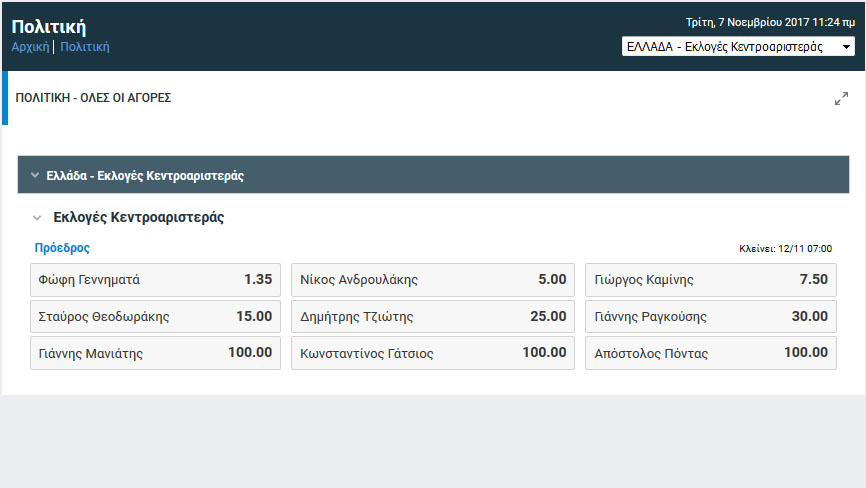Pick Γιώργος Καμίνης odds 7.50
The width and height of the screenshot is (866, 488).
pos(711,279)
